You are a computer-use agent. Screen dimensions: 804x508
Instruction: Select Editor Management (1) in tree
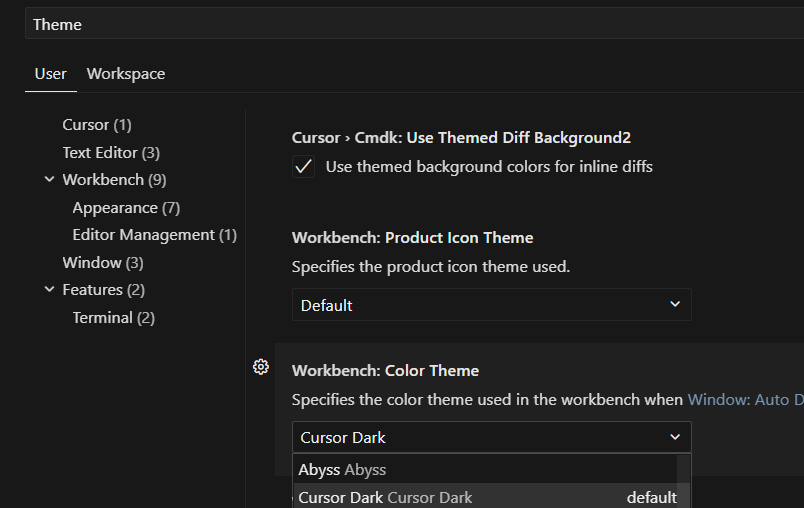154,235
